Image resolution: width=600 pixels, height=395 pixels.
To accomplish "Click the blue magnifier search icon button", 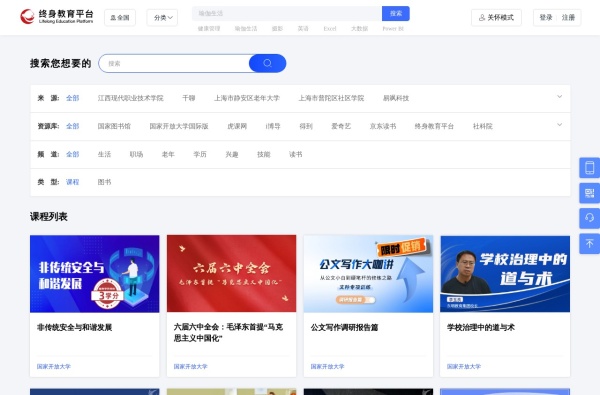I will click(267, 64).
